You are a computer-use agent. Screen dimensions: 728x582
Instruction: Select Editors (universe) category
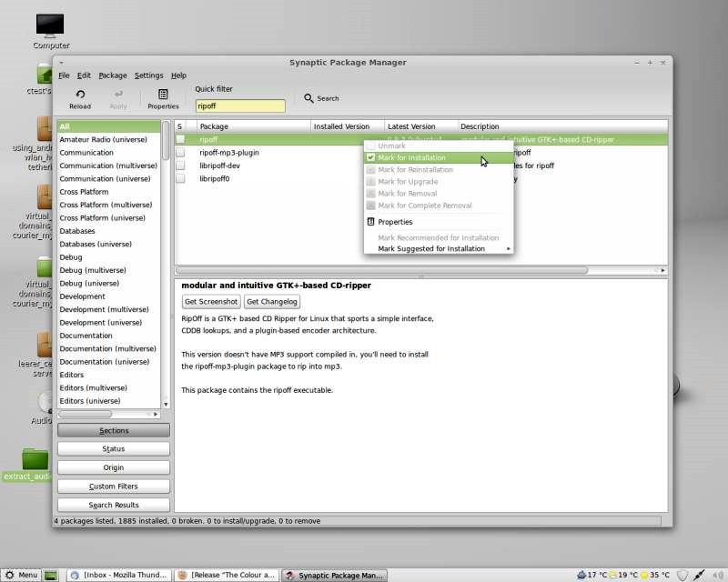108,400
